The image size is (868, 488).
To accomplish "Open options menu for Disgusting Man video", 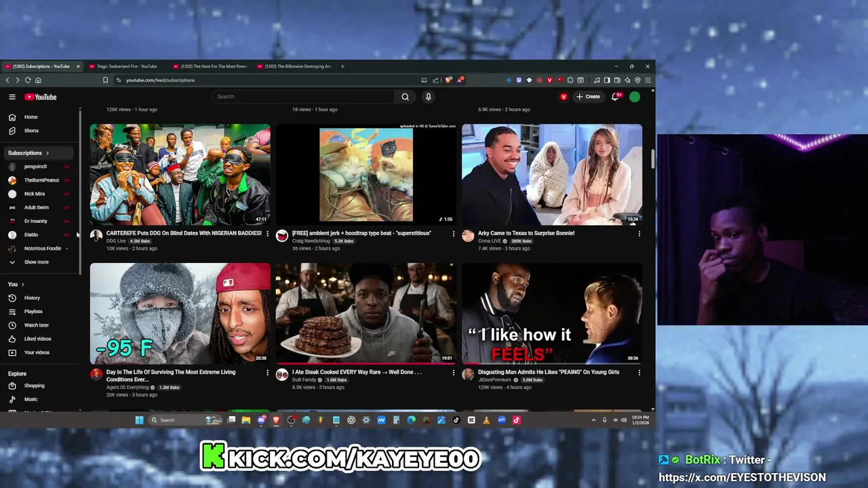I will click(639, 373).
